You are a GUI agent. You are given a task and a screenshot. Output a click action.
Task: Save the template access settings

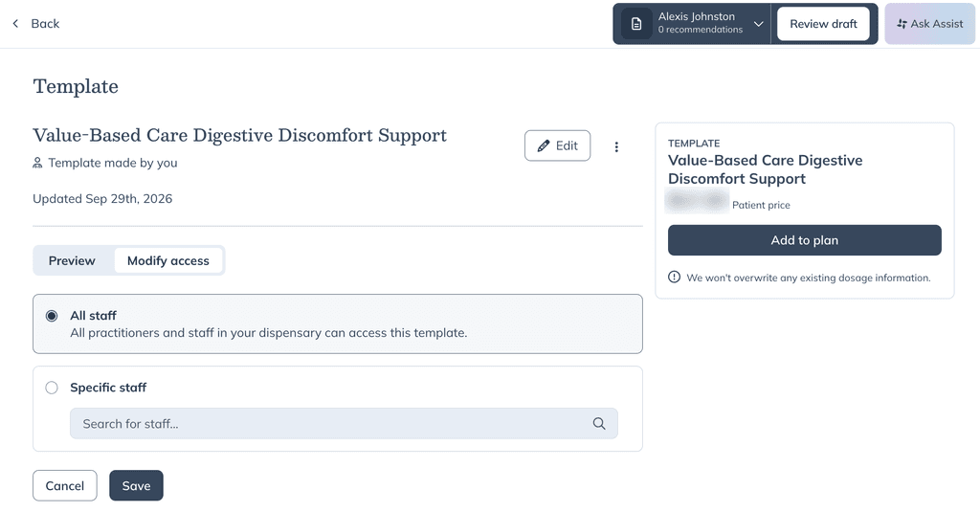pos(136,486)
